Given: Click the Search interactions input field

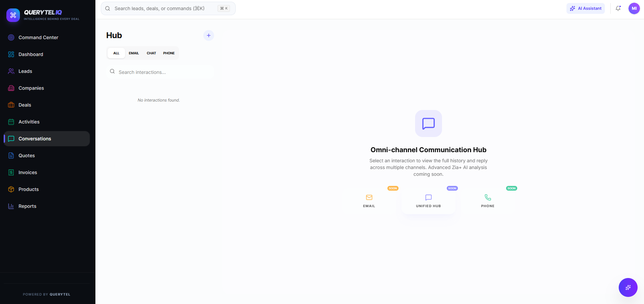Looking at the screenshot, I should 160,72.
